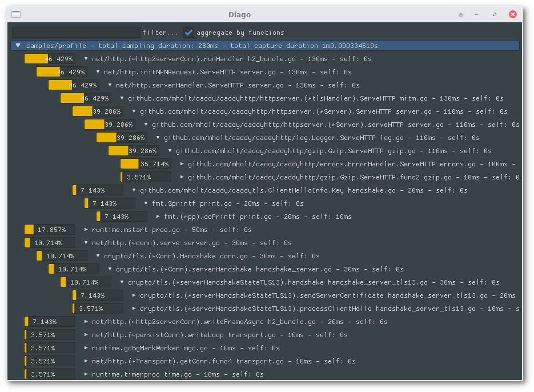534x392 pixels.
Task: Select the fmt.Sprintf print.go row text
Action: pos(227,203)
